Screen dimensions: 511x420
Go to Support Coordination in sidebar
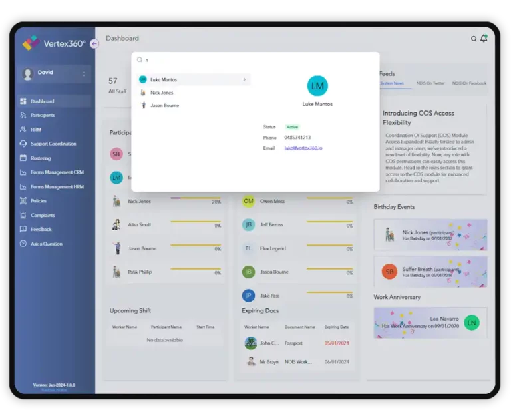click(x=53, y=144)
